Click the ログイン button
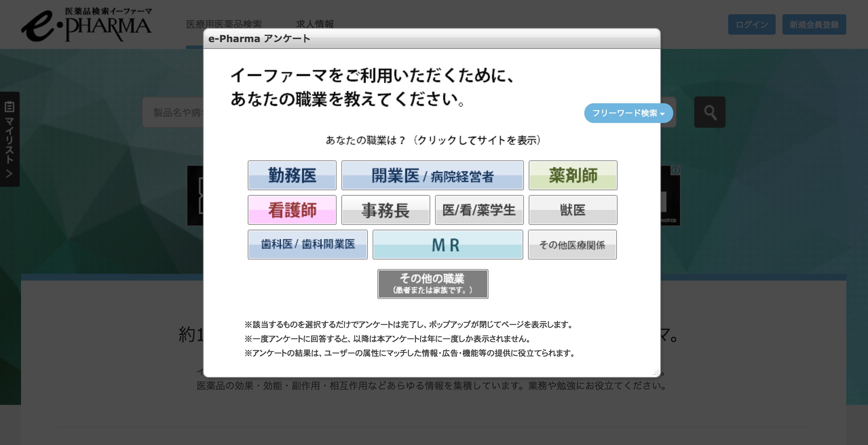 [x=752, y=24]
